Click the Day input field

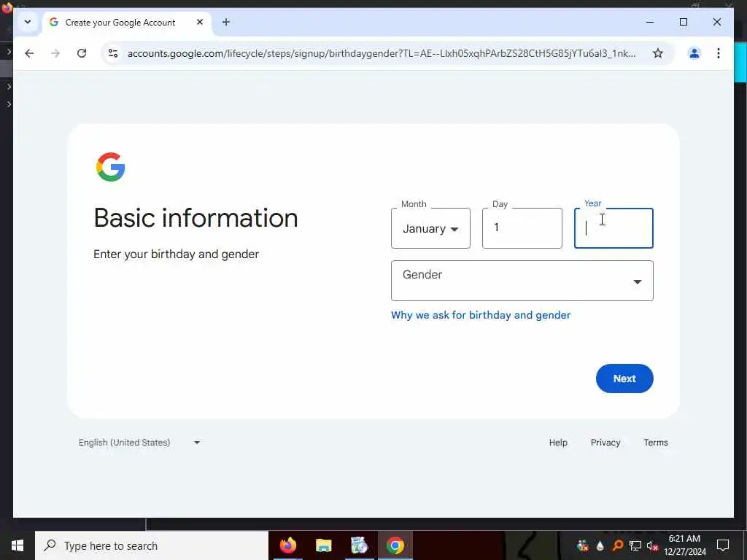click(x=522, y=228)
